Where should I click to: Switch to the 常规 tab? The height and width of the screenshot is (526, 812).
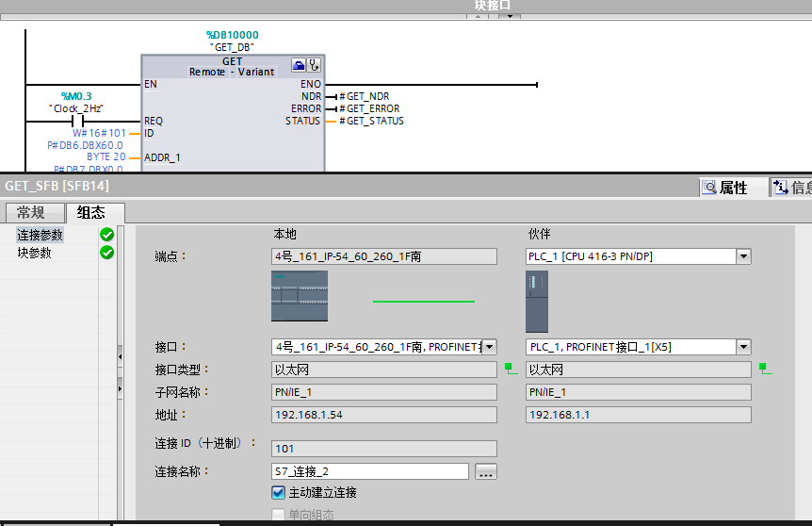tap(31, 212)
